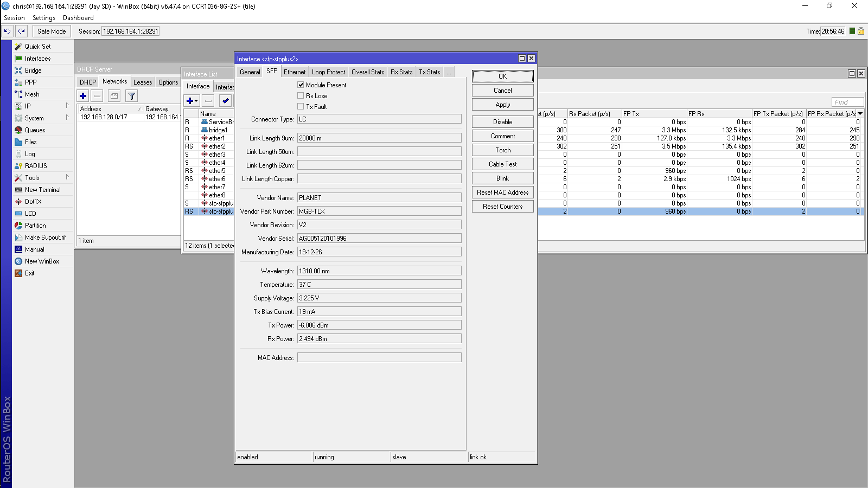Toggle the Tx Fault checkbox
This screenshot has height=488, width=868.
[x=301, y=107]
